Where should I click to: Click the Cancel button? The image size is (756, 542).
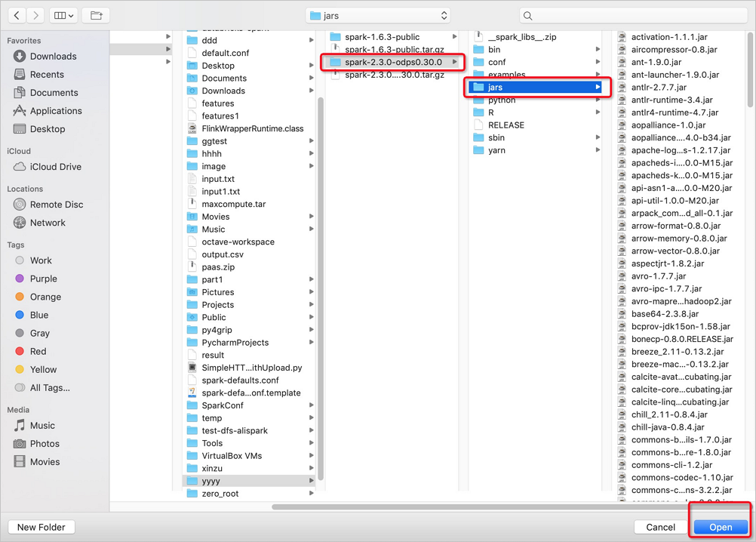(x=660, y=527)
